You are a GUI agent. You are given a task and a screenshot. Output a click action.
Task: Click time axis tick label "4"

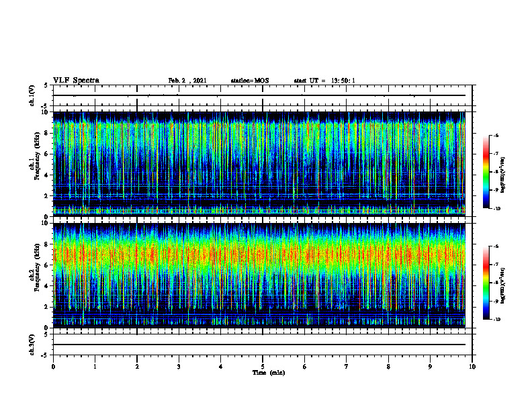221,367
